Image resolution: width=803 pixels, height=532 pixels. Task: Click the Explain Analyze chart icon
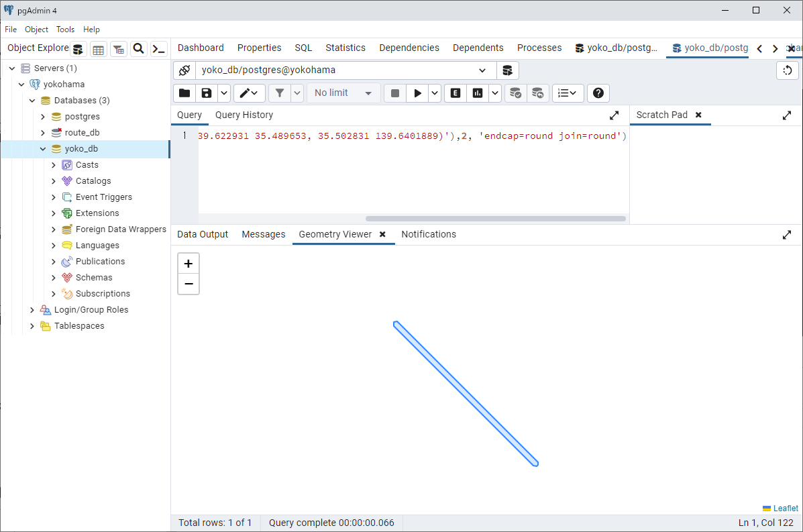click(x=477, y=93)
